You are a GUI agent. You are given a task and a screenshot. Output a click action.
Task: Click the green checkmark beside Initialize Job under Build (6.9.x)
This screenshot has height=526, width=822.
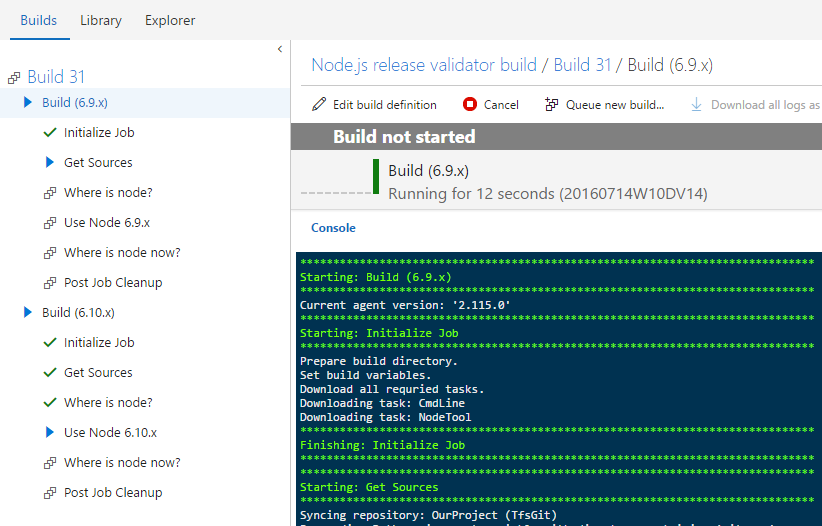pos(50,133)
